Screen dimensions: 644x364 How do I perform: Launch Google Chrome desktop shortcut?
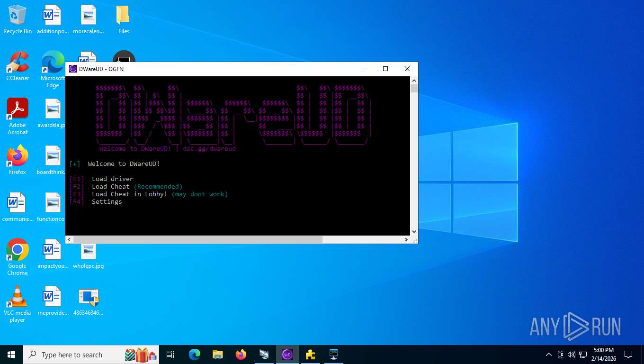(x=18, y=257)
